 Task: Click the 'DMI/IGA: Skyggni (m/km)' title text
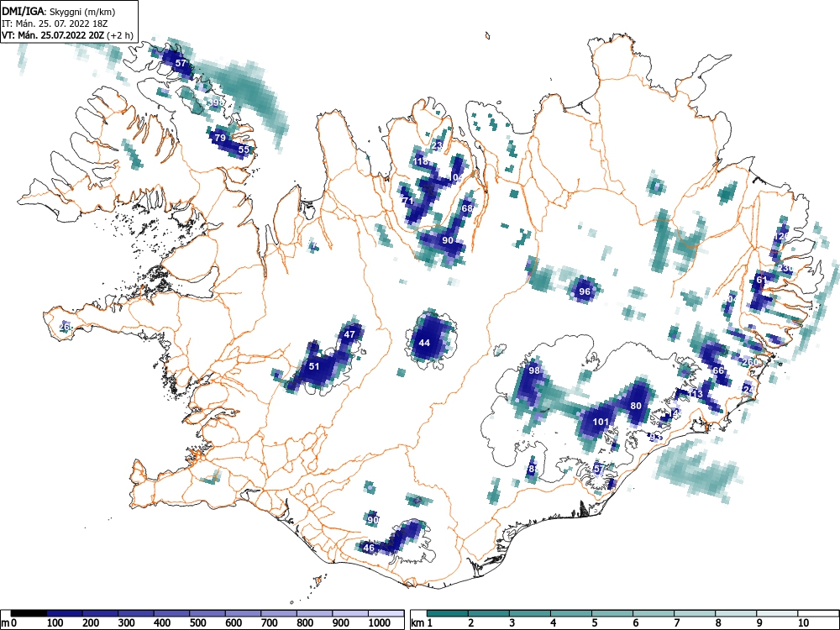point(59,11)
